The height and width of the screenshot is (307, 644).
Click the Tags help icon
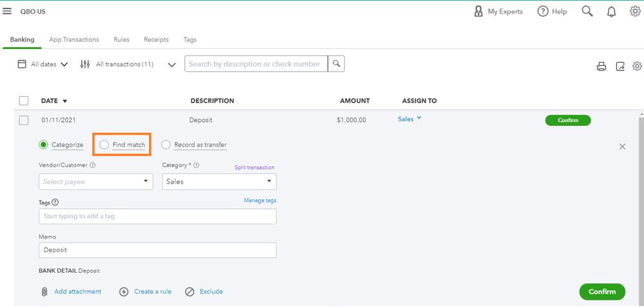(x=55, y=203)
